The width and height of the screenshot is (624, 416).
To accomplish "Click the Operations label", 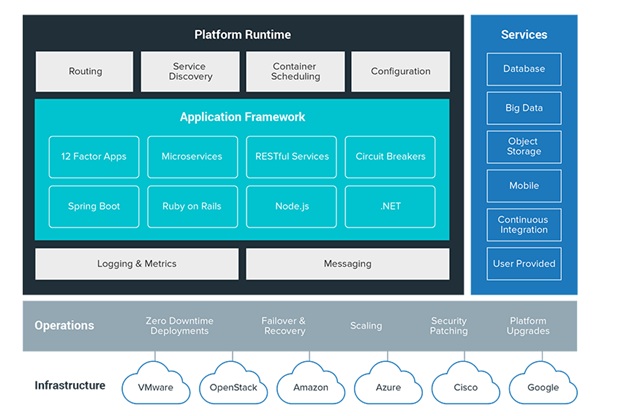I will pyautogui.click(x=64, y=326).
